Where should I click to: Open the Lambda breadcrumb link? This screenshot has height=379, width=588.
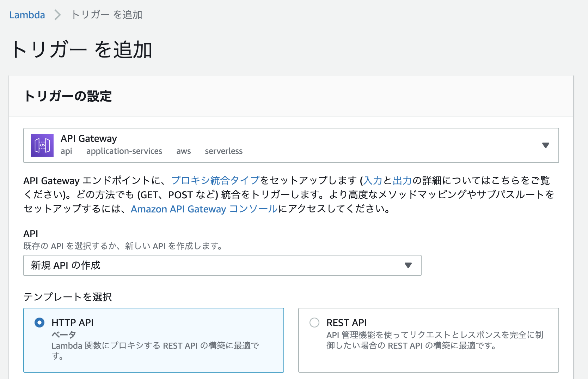pyautogui.click(x=27, y=15)
